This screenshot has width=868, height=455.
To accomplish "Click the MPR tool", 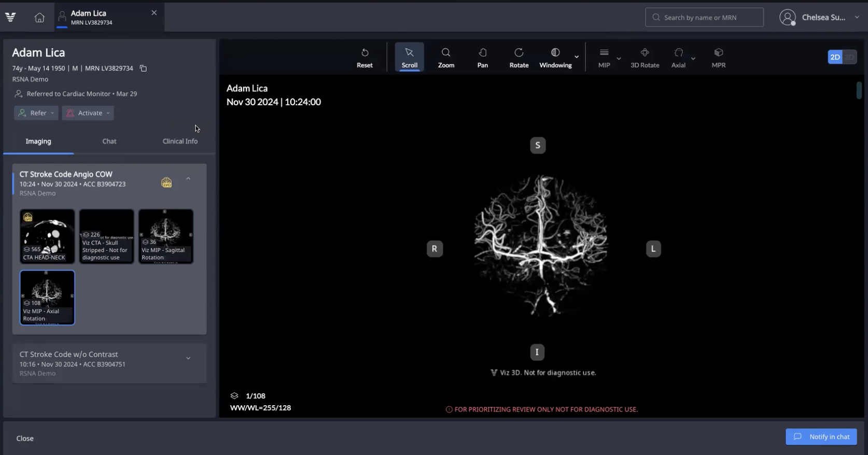I will click(719, 58).
